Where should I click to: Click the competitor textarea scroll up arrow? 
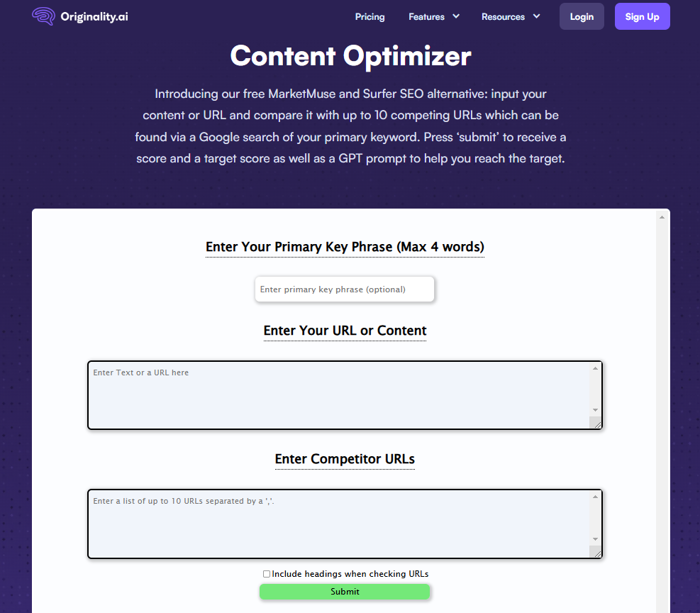[595, 497]
